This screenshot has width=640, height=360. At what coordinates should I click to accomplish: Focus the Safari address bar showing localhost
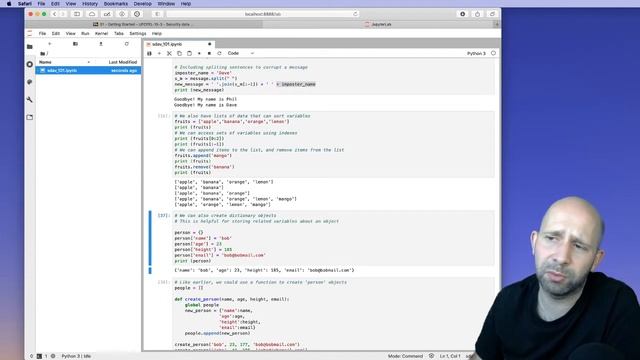(263, 14)
